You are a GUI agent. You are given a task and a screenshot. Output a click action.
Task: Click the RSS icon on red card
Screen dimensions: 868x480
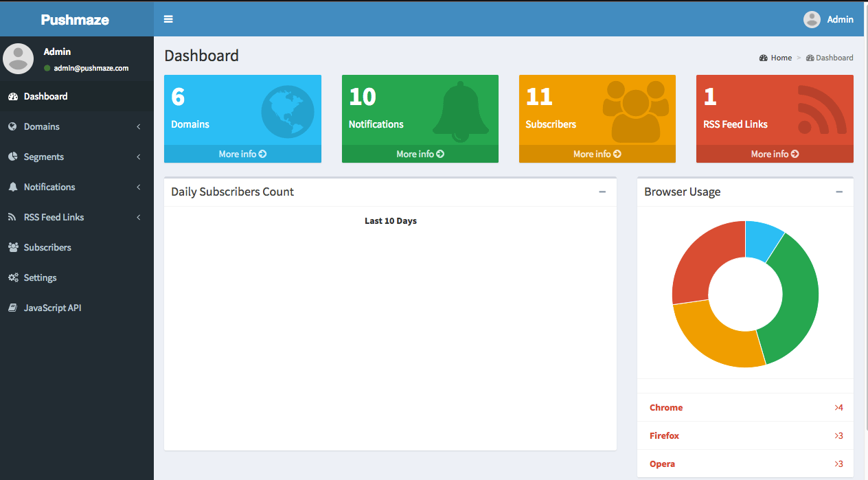pyautogui.click(x=822, y=109)
